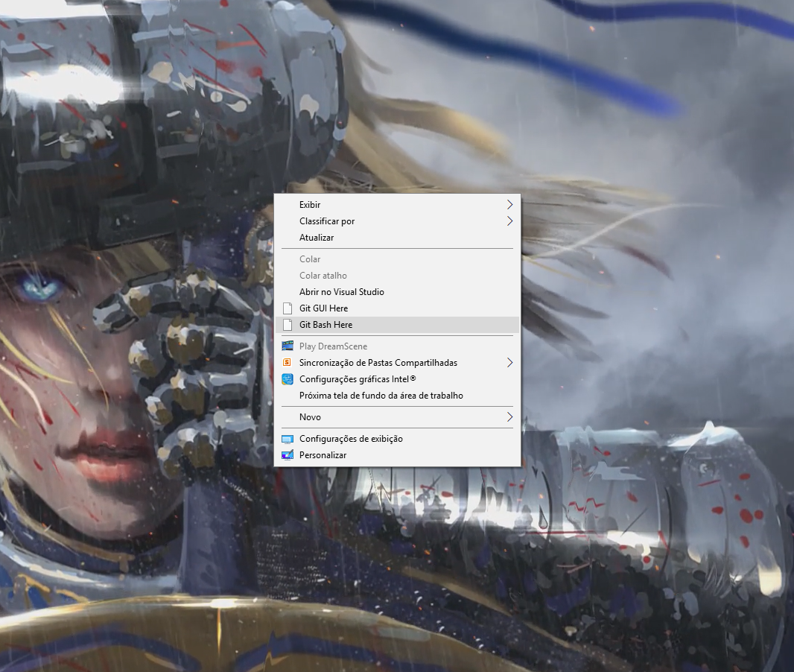Select the Colar atalho menu entry

pyautogui.click(x=398, y=276)
